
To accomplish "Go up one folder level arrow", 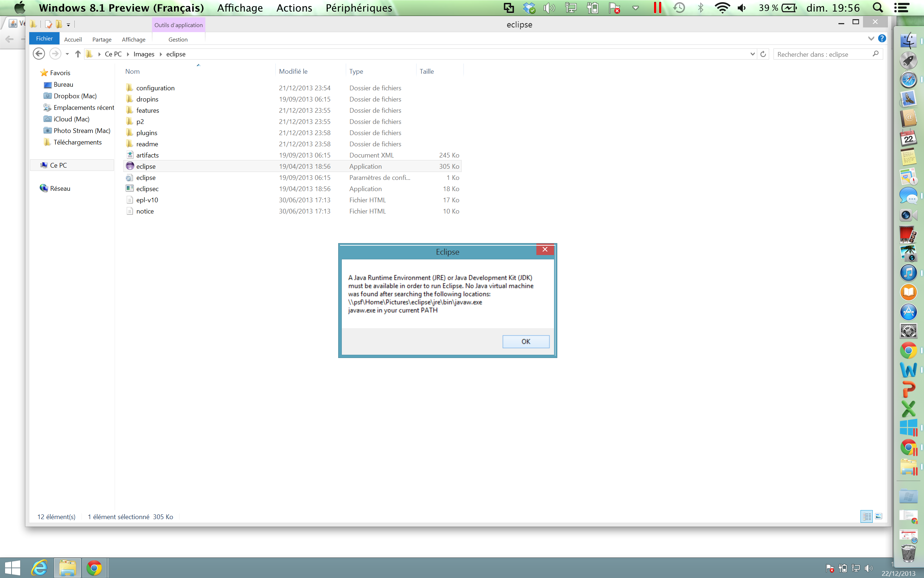I will [x=78, y=54].
